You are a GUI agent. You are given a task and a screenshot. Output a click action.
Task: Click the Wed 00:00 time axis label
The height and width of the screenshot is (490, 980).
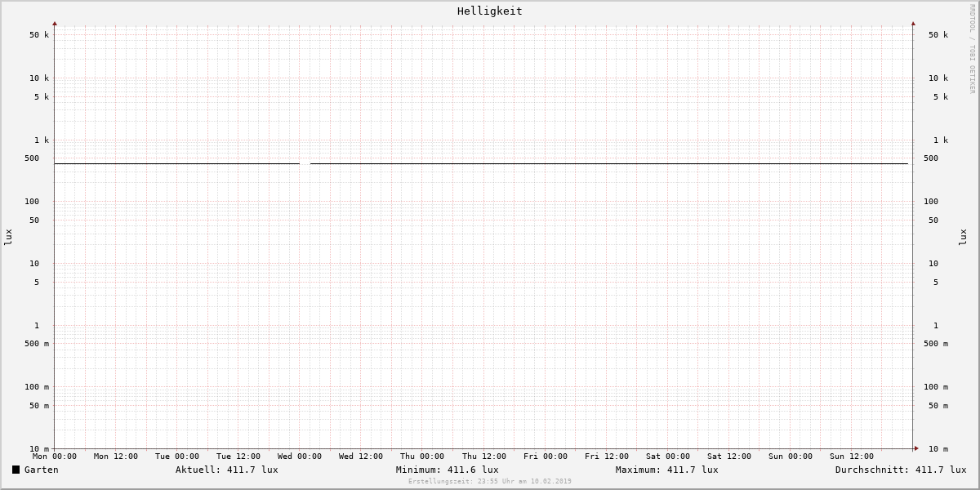coord(300,457)
